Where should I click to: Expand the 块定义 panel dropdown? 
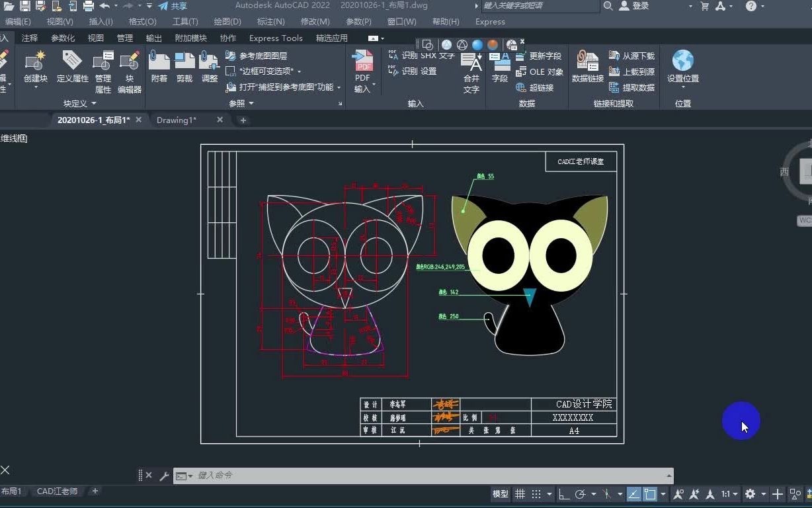click(x=93, y=103)
